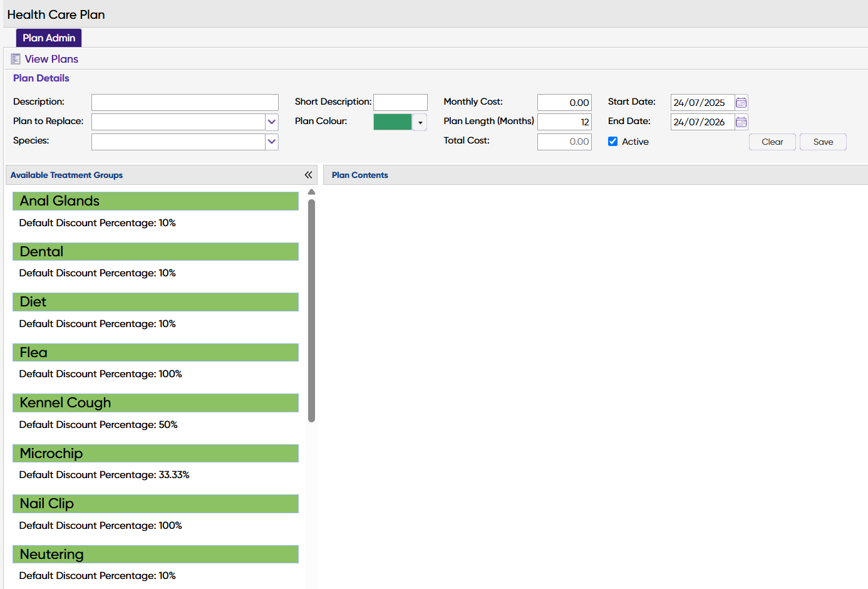Open the End Date calendar picker

(x=741, y=122)
